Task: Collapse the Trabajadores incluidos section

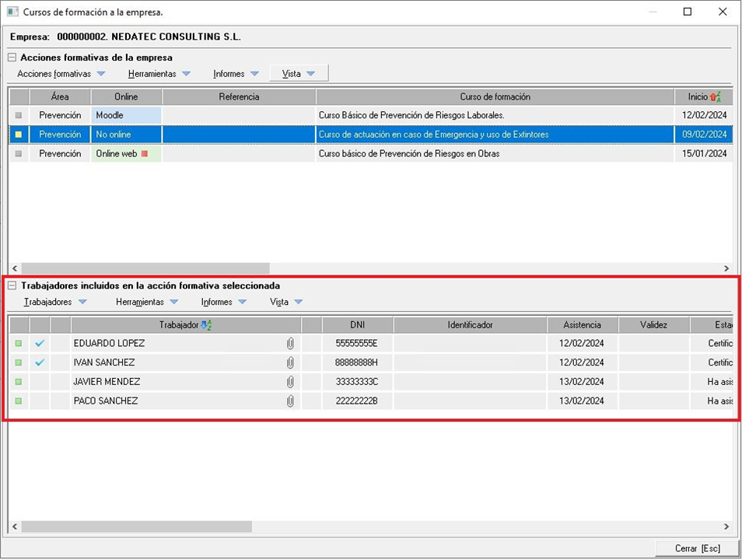Action: pos(12,285)
